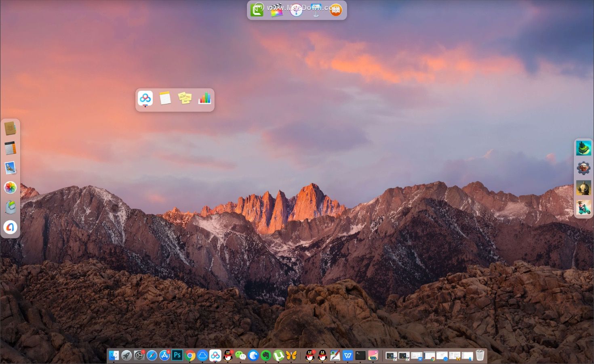Open uTorrent from the dock
This screenshot has height=364, width=594.
point(278,355)
